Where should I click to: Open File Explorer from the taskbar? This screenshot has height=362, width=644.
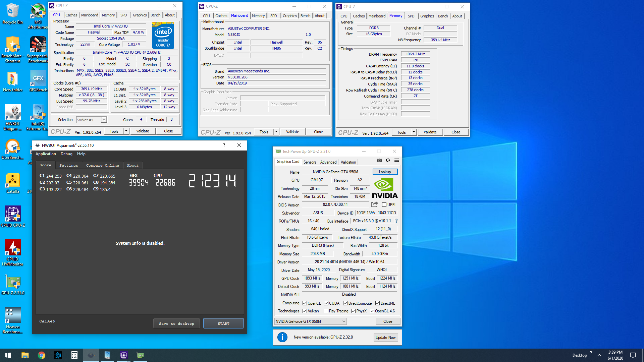(x=25, y=355)
